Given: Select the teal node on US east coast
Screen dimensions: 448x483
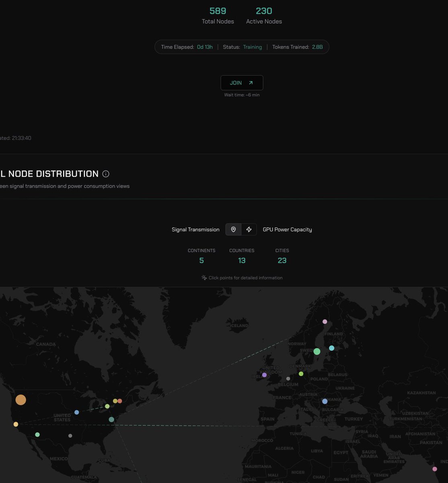Looking at the screenshot, I should point(111,419).
